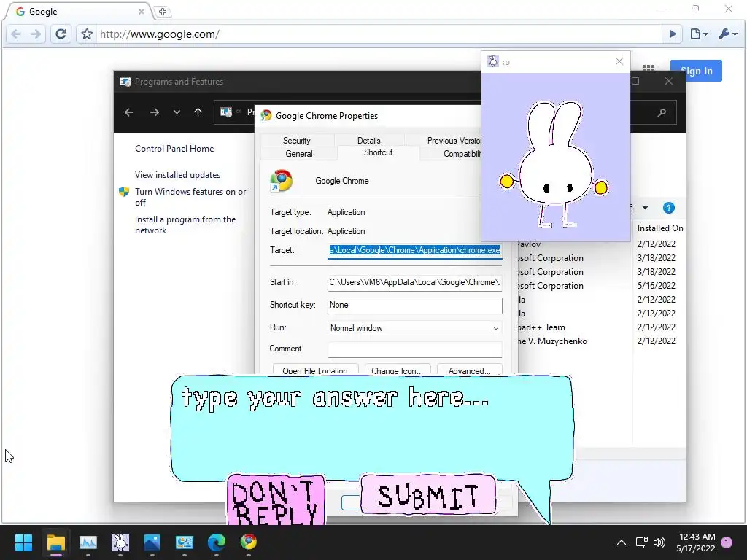Open the Photos taskbar icon
747x560 pixels.
click(x=152, y=542)
